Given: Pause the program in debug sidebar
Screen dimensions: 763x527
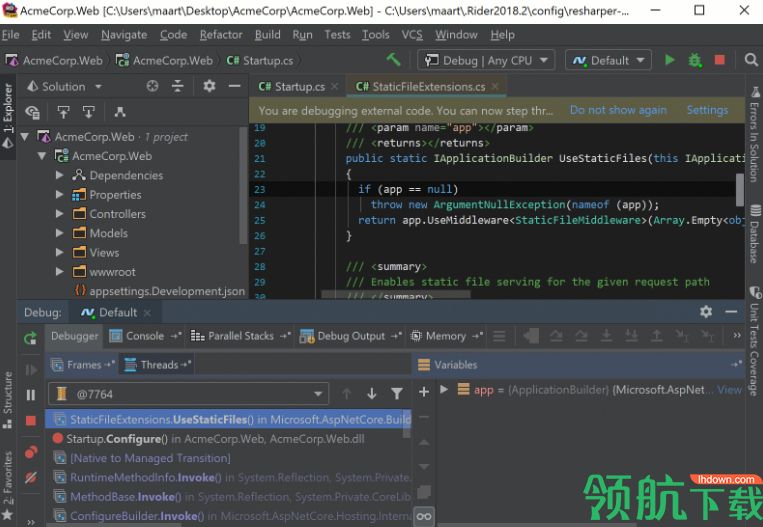Looking at the screenshot, I should pyautogui.click(x=31, y=395).
